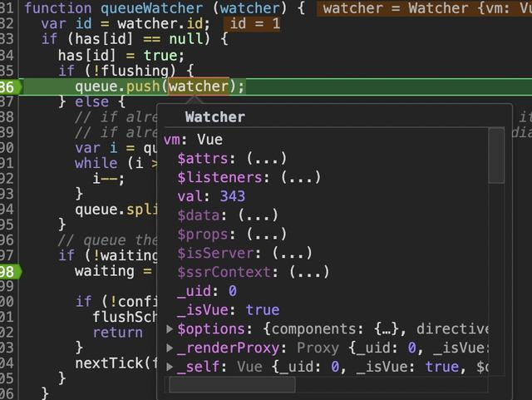Image resolution: width=532 pixels, height=400 pixels.
Task: Click the 'push' method name in queue.push
Action: 143,86
